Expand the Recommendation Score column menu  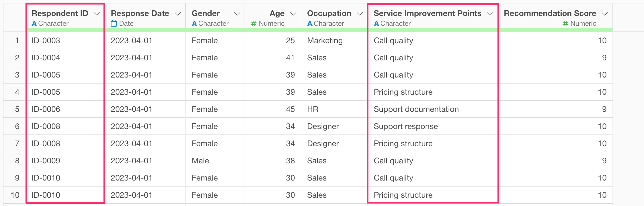605,14
